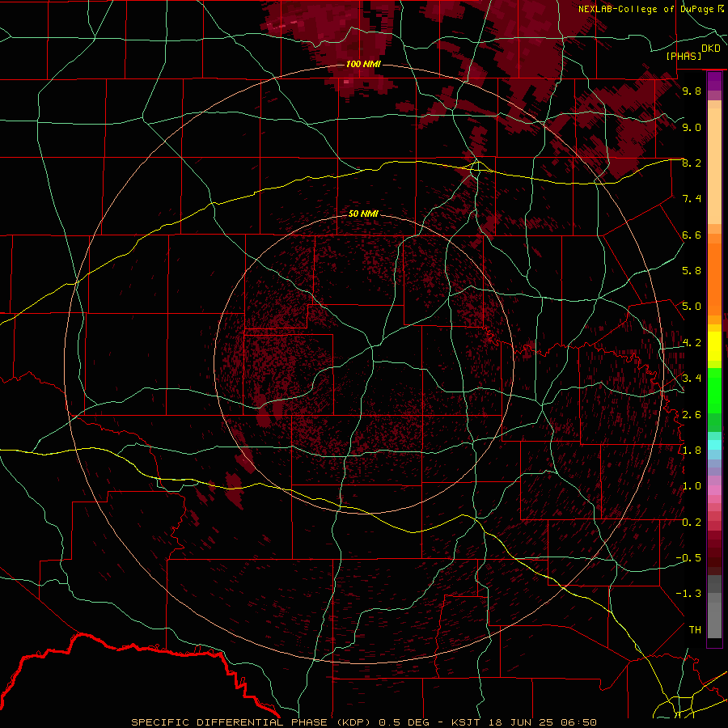Viewport: 728px width, 728px height.
Task: Click the 9.0 color scale value
Action: pos(692,127)
